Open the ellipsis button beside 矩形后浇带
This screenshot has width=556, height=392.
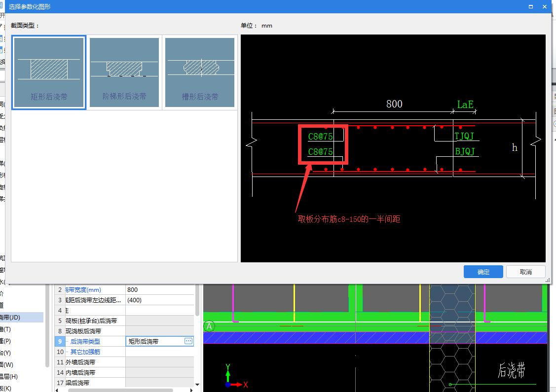pyautogui.click(x=188, y=341)
